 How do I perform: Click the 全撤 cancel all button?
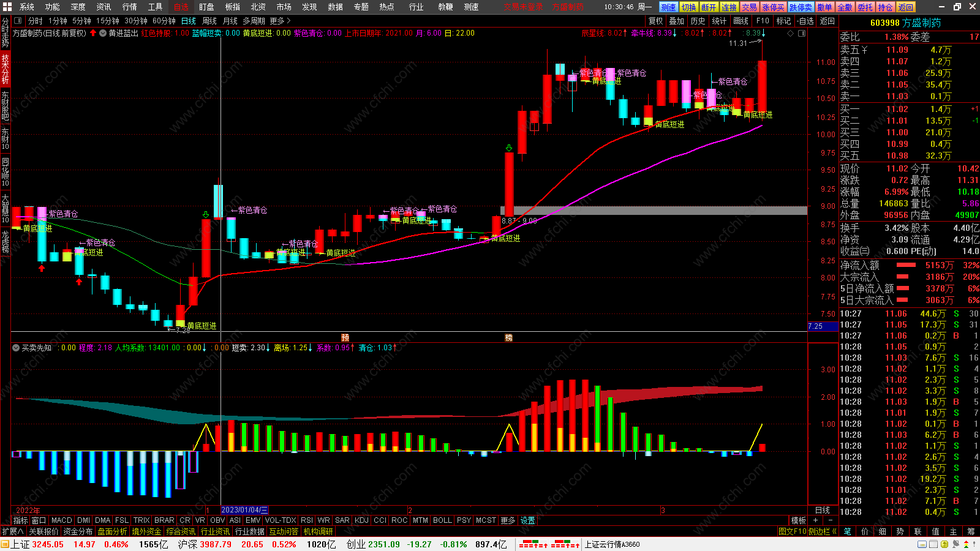(845, 7)
